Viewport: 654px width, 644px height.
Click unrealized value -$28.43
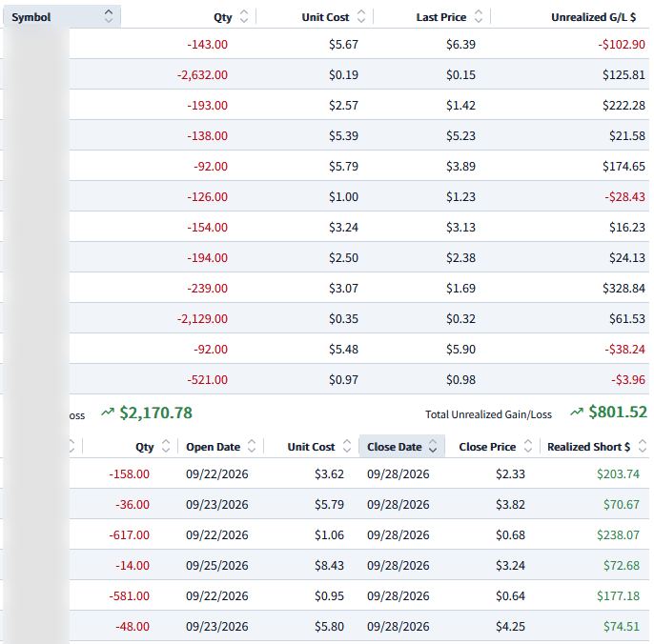tap(624, 196)
